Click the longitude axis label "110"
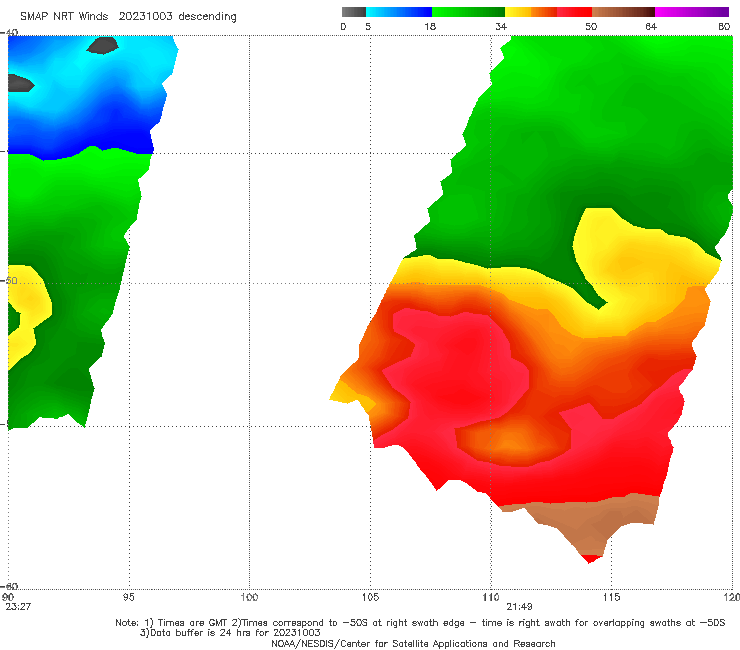The image size is (740, 650). 491,598
